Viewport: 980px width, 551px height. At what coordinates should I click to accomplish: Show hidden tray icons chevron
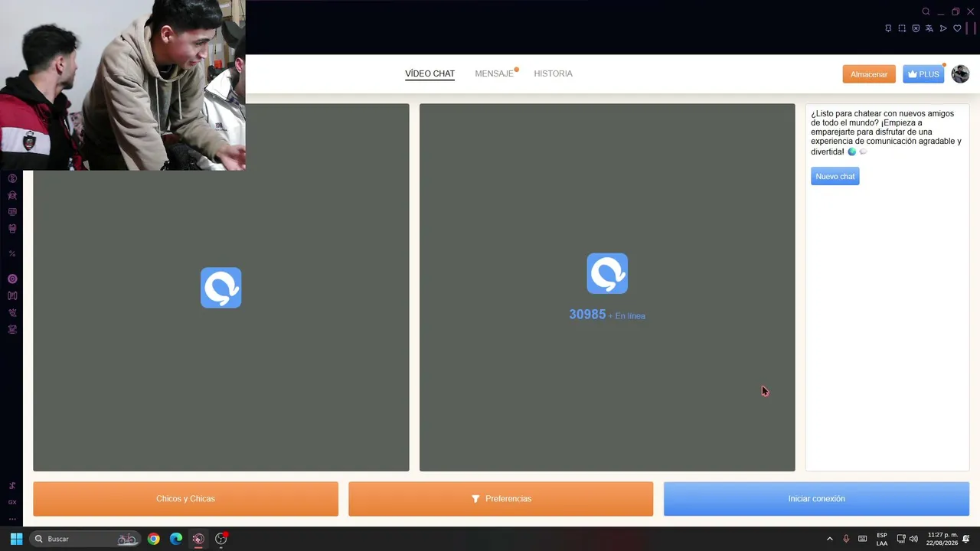pyautogui.click(x=829, y=539)
